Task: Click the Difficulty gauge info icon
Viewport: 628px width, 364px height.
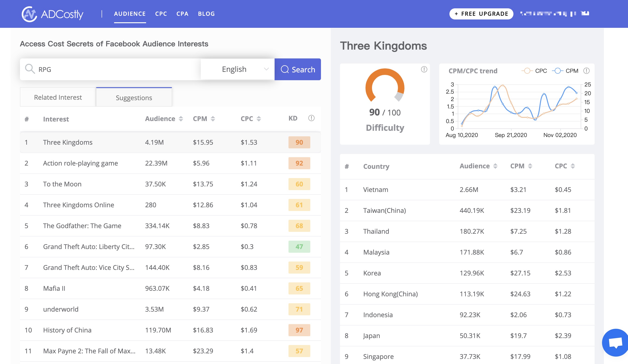Action: 424,70
